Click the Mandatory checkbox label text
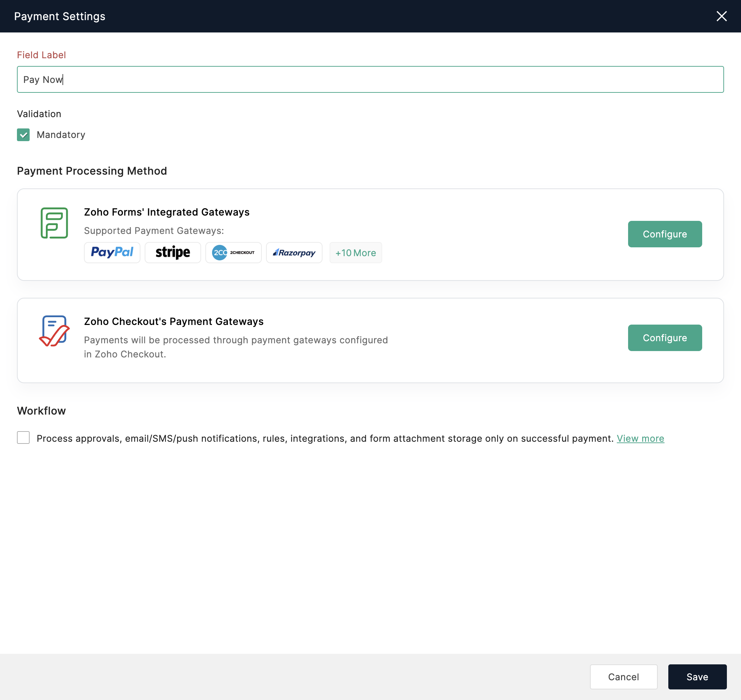The width and height of the screenshot is (741, 700). click(x=61, y=135)
